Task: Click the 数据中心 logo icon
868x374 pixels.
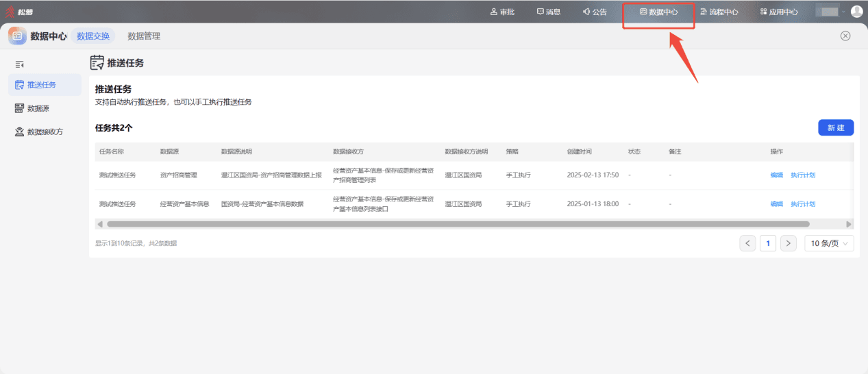Action: (x=17, y=36)
